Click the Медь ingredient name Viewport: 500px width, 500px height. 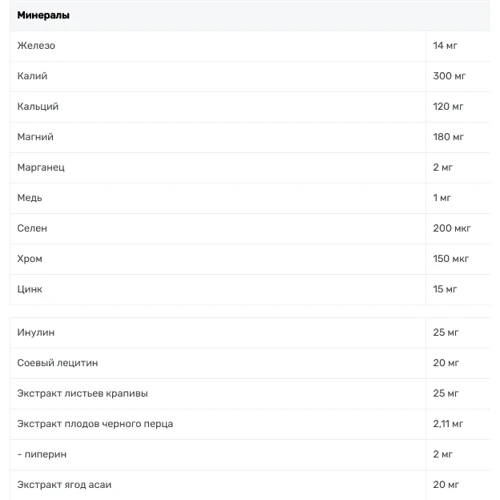pyautogui.click(x=30, y=198)
